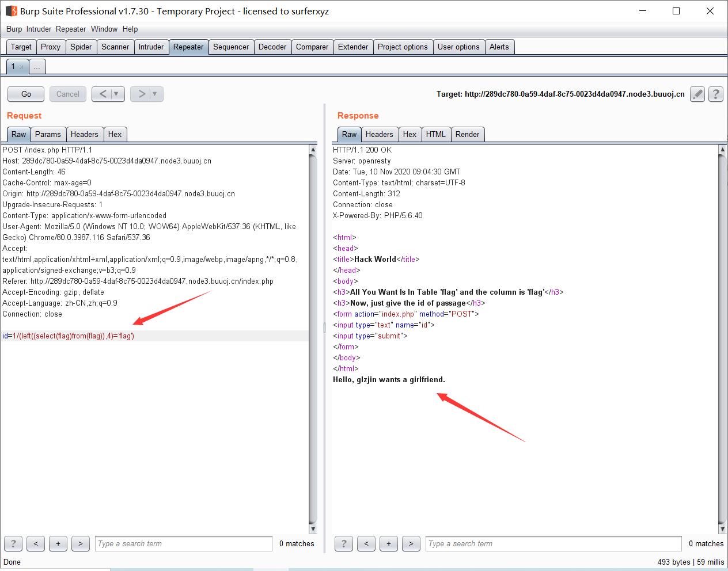Switch to the Target tab
This screenshot has width=728, height=571.
pos(21,47)
